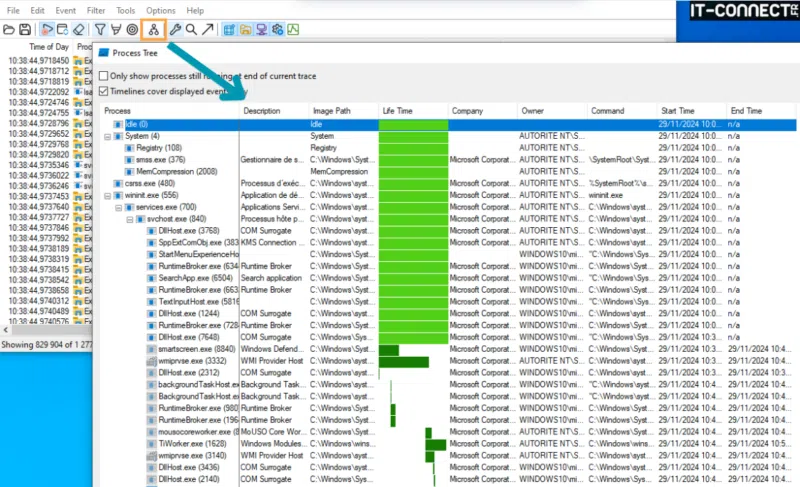Toggle Show File System Activity icon

pyautogui.click(x=245, y=30)
